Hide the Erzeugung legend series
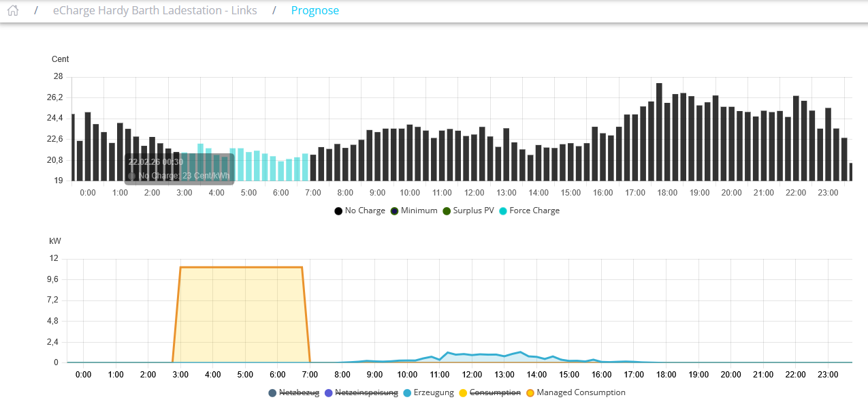This screenshot has width=868, height=404. click(432, 392)
